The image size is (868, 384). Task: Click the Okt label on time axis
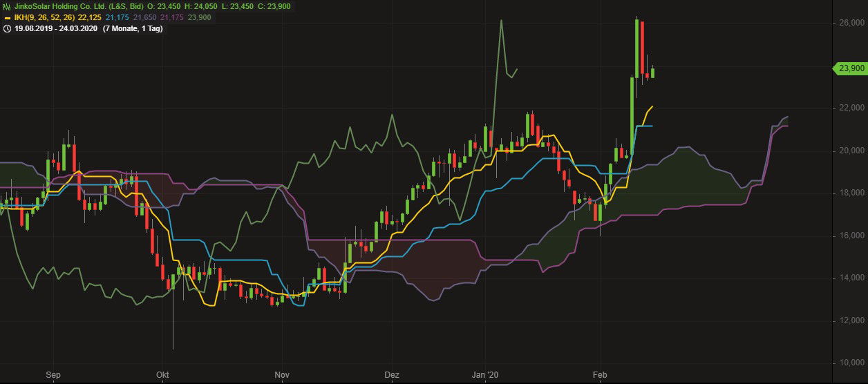163,374
